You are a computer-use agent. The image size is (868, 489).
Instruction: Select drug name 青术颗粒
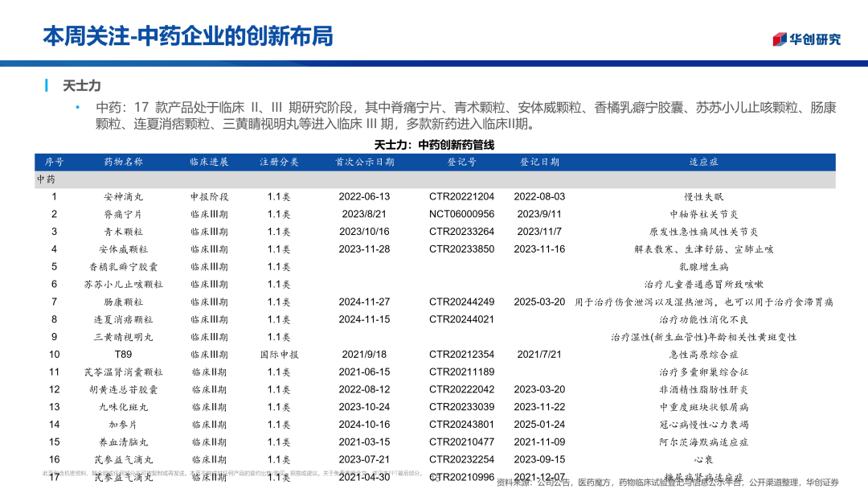pos(124,232)
